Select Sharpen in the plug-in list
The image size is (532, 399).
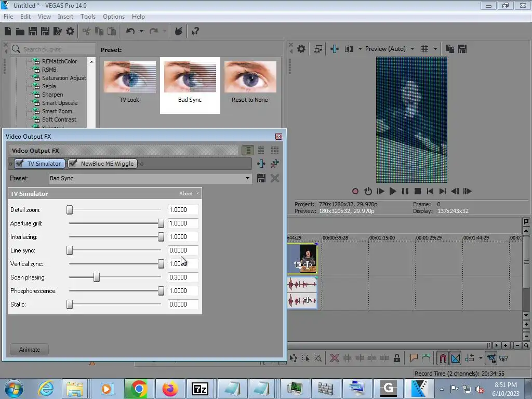pos(52,95)
